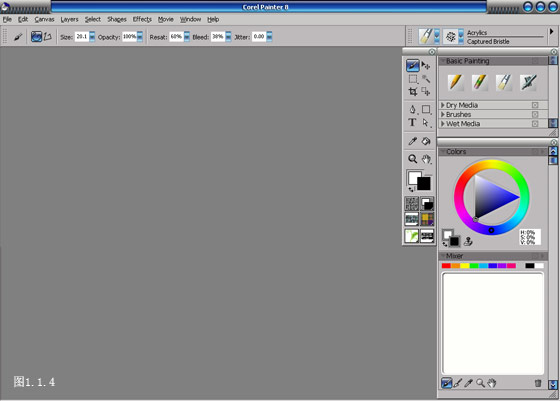Click the trash icon in the Mixer panel
The width and height of the screenshot is (560, 401).
(538, 383)
